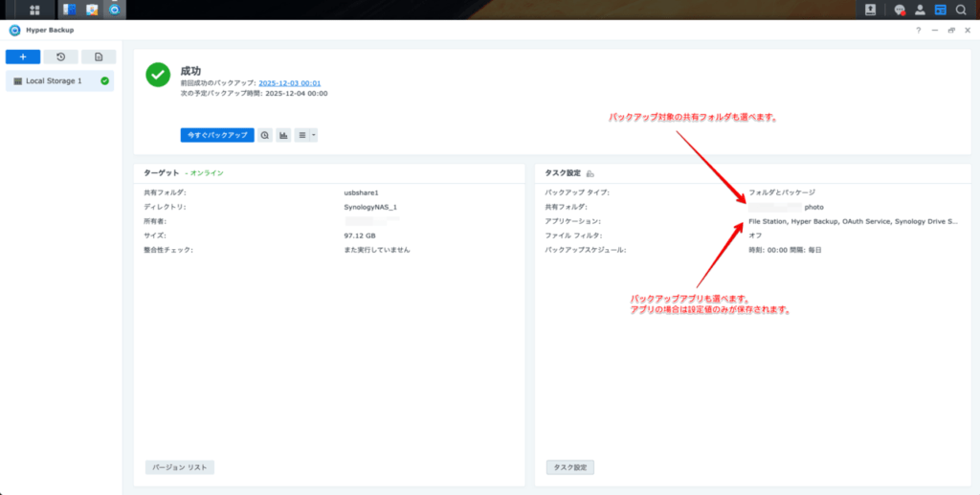The height and width of the screenshot is (495, 980).
Task: Click the バックアップ タイプ label
Action: [x=577, y=192]
